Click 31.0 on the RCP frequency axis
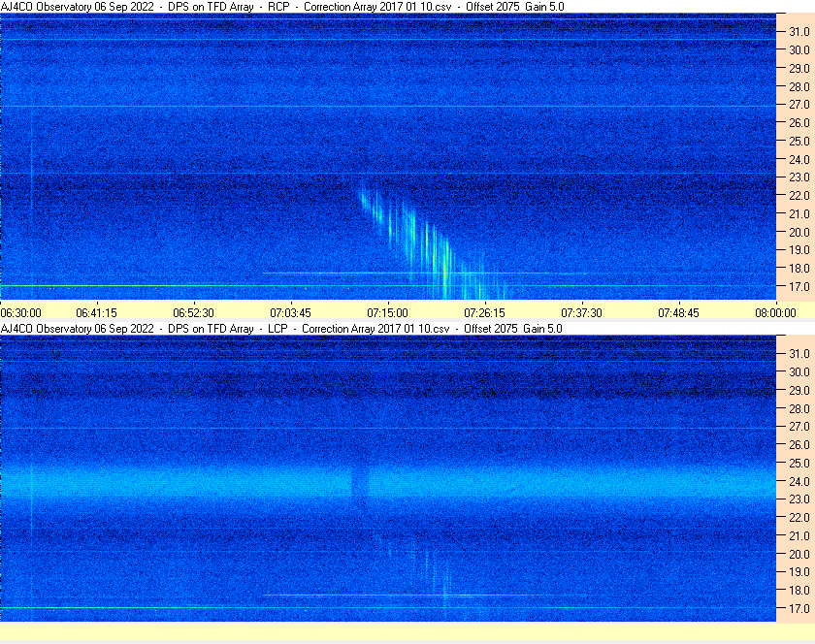 [x=799, y=32]
